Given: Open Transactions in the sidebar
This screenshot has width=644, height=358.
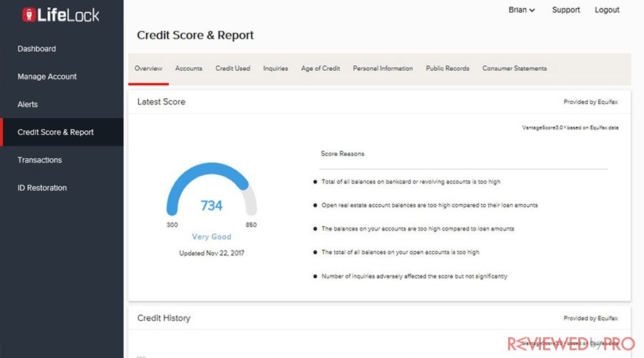Looking at the screenshot, I should pyautogui.click(x=39, y=160).
